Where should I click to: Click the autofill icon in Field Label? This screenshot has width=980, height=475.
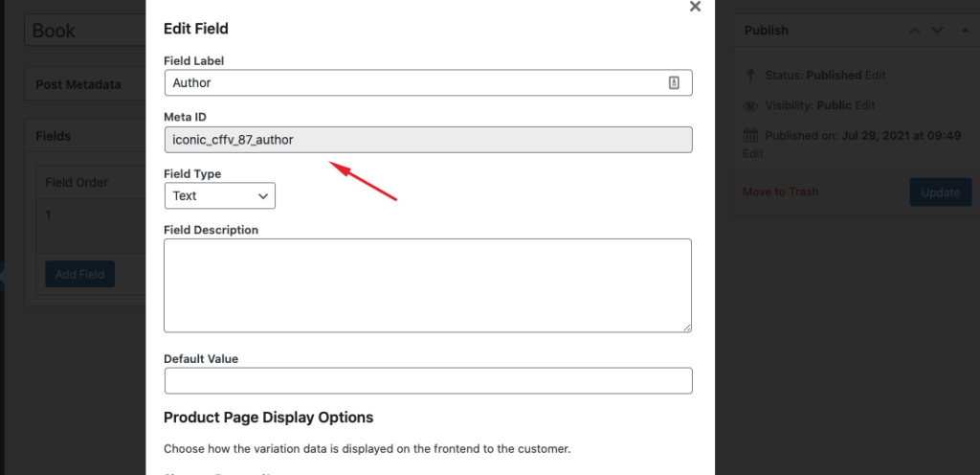(x=674, y=83)
